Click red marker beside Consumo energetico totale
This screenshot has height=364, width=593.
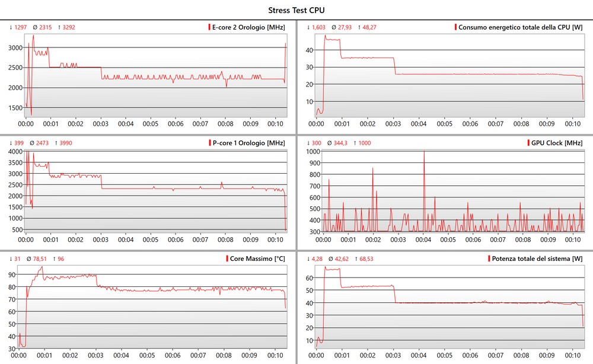tap(455, 27)
